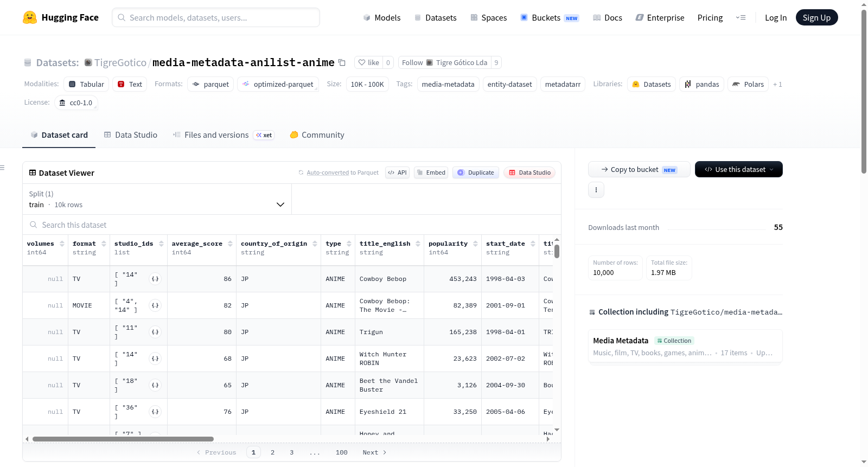Image resolution: width=868 pixels, height=467 pixels.
Task: Sort by the studio_ids column
Action: tap(161, 244)
